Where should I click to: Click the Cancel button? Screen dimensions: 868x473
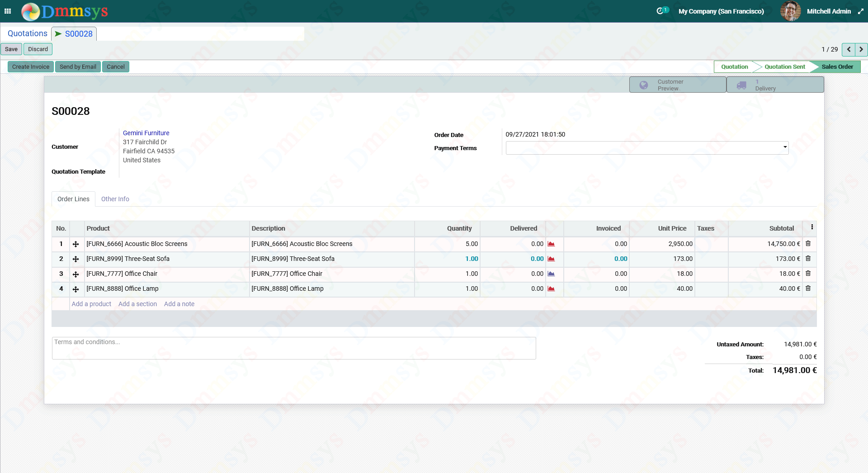pos(116,67)
